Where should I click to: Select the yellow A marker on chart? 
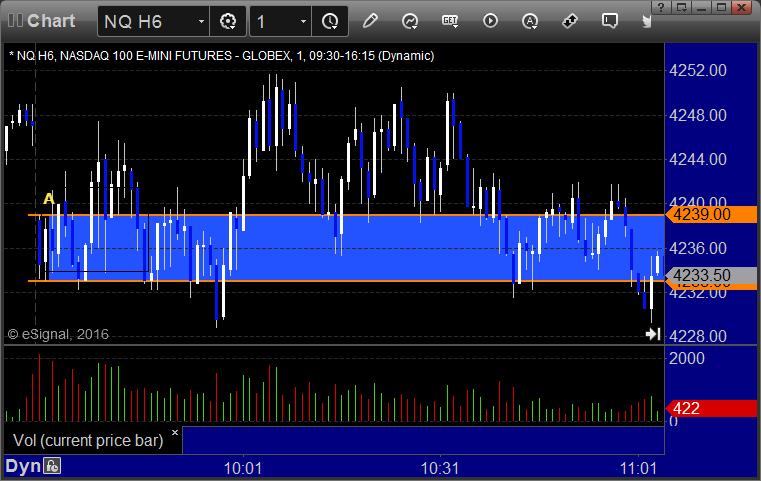[49, 198]
